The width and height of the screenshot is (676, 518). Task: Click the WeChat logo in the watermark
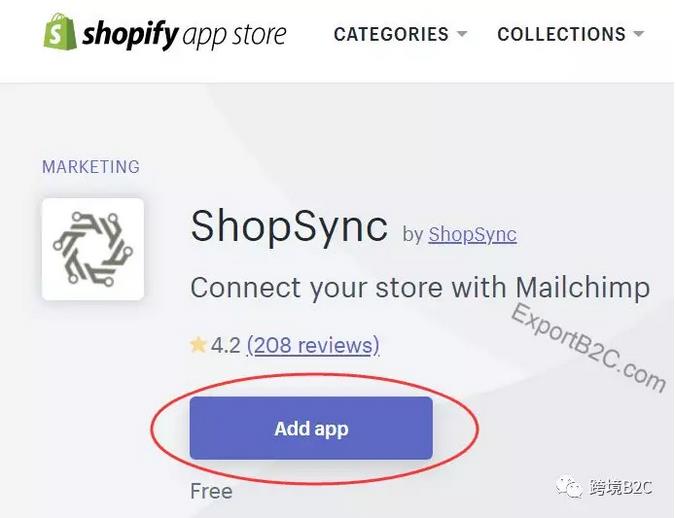click(x=570, y=486)
